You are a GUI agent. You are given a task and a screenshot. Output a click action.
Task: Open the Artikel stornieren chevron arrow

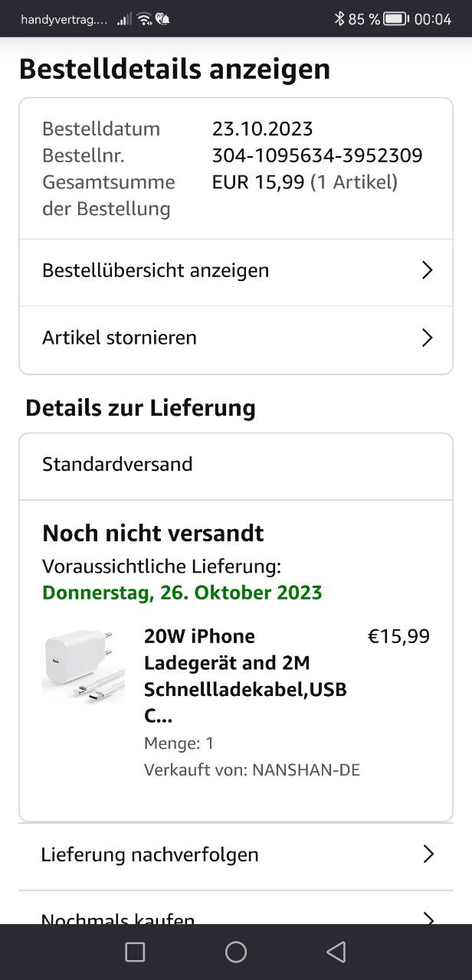428,338
